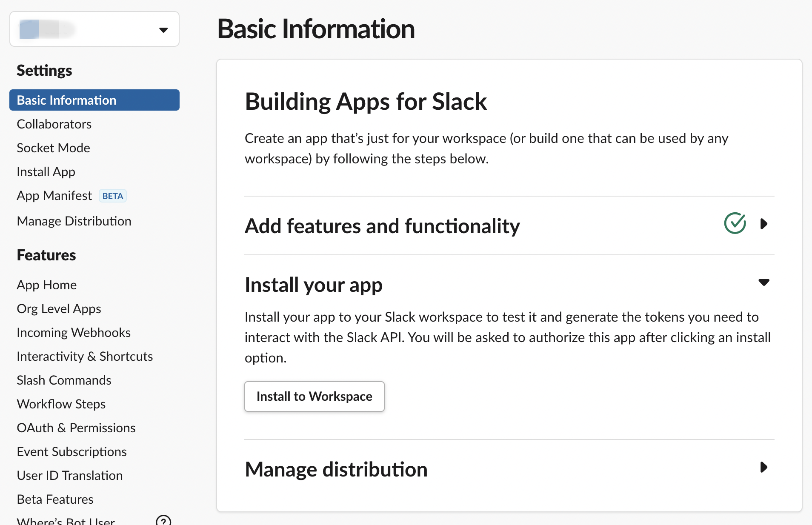Screen dimensions: 812x525
Task: Expand the Manage distribution section
Action: (x=764, y=468)
